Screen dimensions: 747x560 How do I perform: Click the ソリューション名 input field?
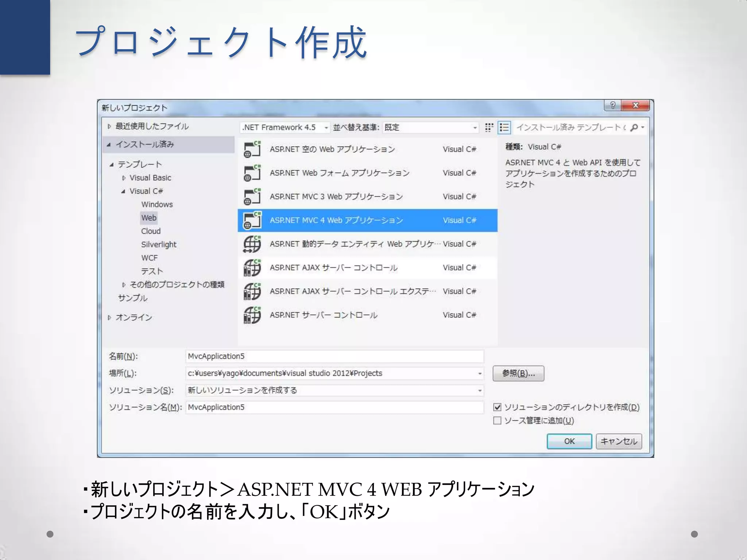334,407
